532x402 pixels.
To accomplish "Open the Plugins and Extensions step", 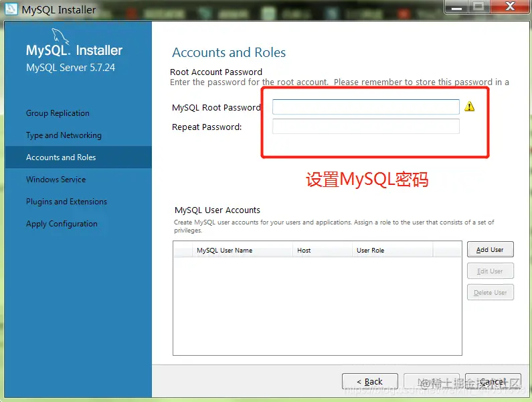I will [x=66, y=202].
